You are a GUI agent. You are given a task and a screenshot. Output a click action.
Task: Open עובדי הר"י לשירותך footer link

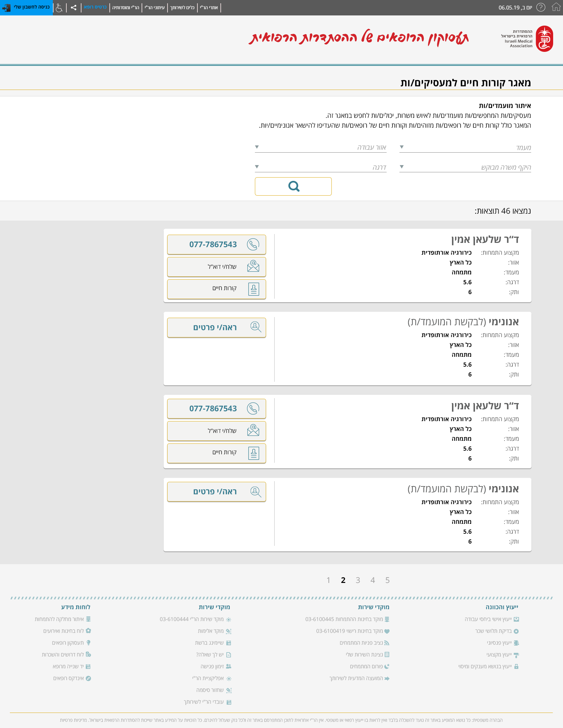[x=203, y=702]
